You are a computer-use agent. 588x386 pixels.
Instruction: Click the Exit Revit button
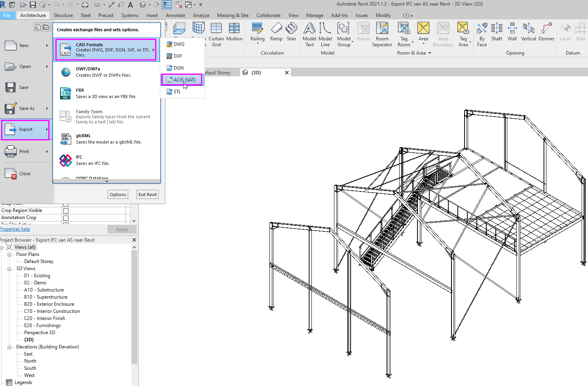(147, 194)
